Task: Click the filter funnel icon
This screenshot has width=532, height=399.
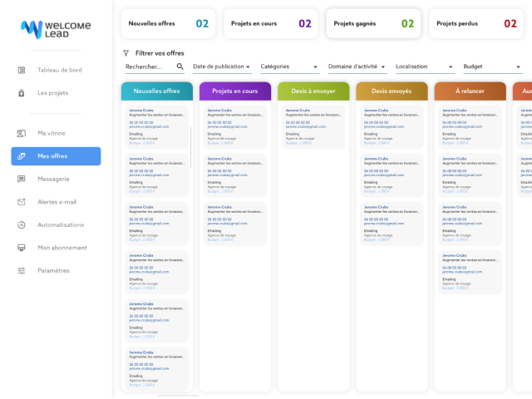Action: pyautogui.click(x=126, y=53)
